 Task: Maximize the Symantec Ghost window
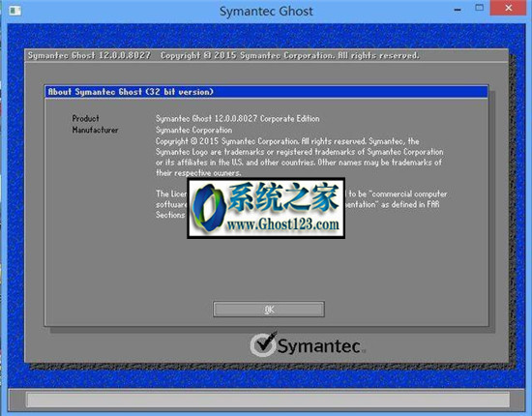(479, 8)
